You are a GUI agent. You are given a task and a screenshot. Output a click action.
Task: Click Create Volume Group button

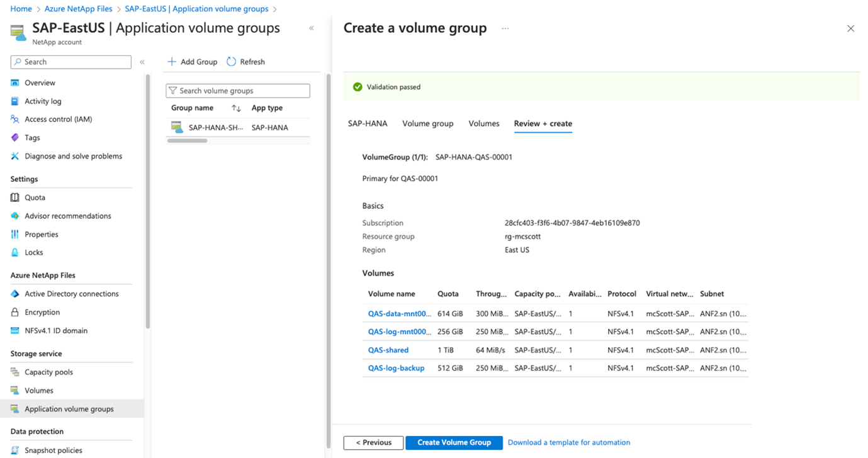coord(454,443)
